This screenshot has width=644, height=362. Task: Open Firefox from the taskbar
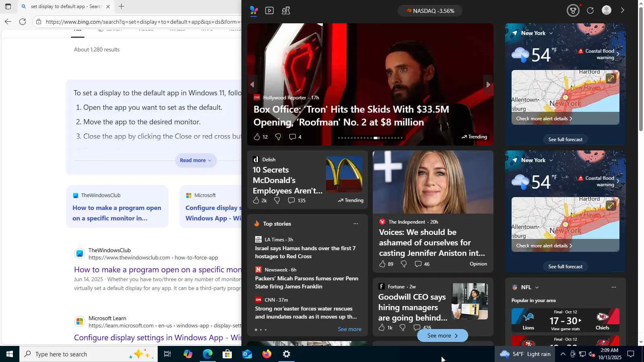pyautogui.click(x=266, y=354)
